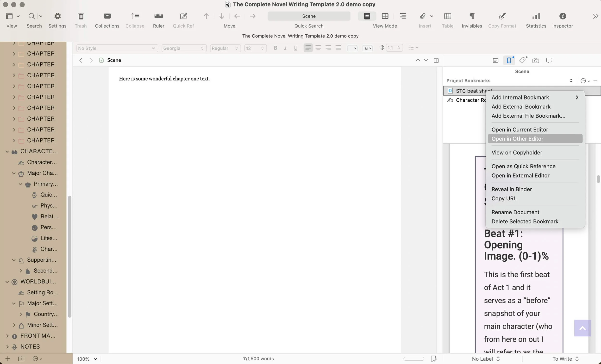Click Delete Selected Bookmark
The width and height of the screenshot is (601, 364).
click(x=525, y=221)
